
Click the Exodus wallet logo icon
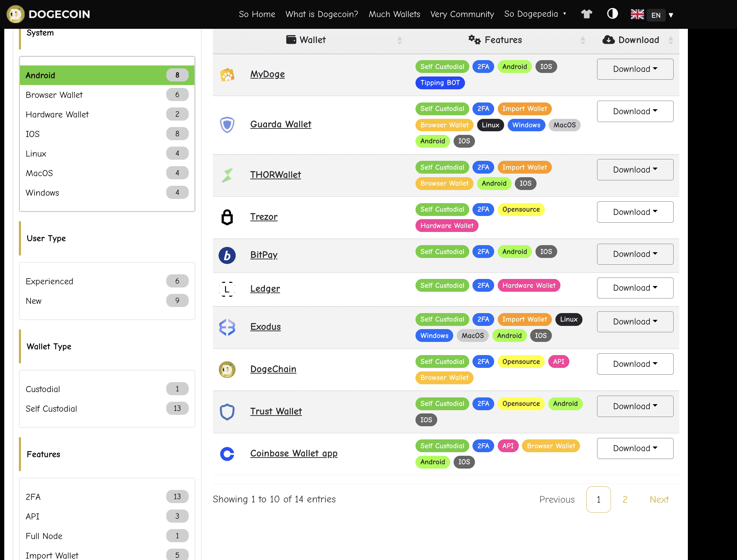coord(227,327)
